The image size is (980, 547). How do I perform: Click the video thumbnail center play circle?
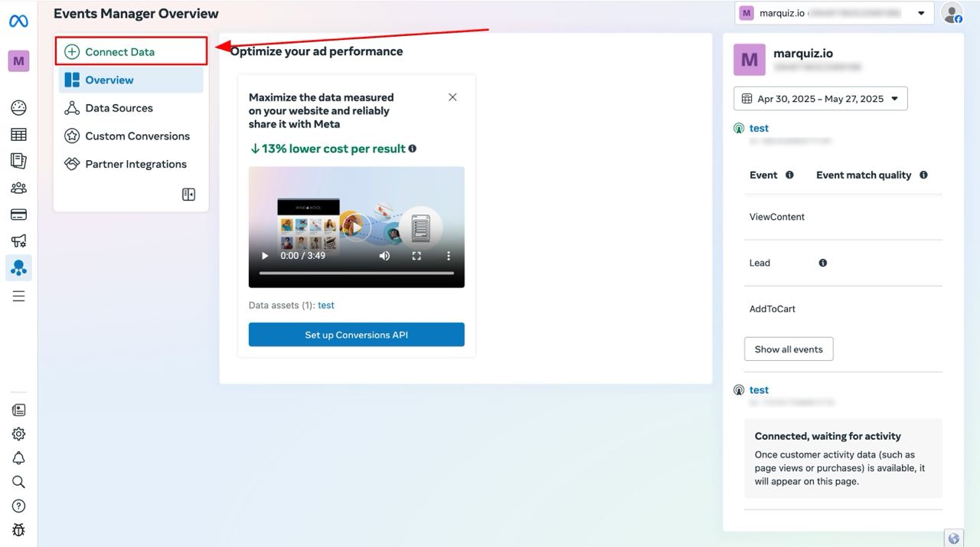355,226
